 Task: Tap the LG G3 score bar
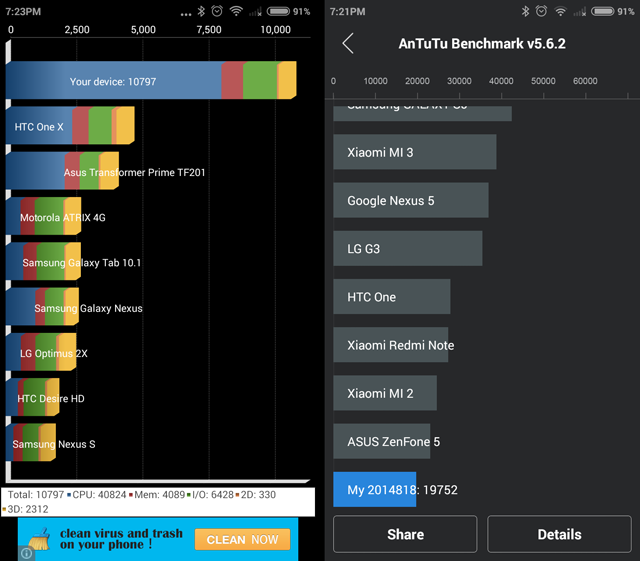(408, 248)
